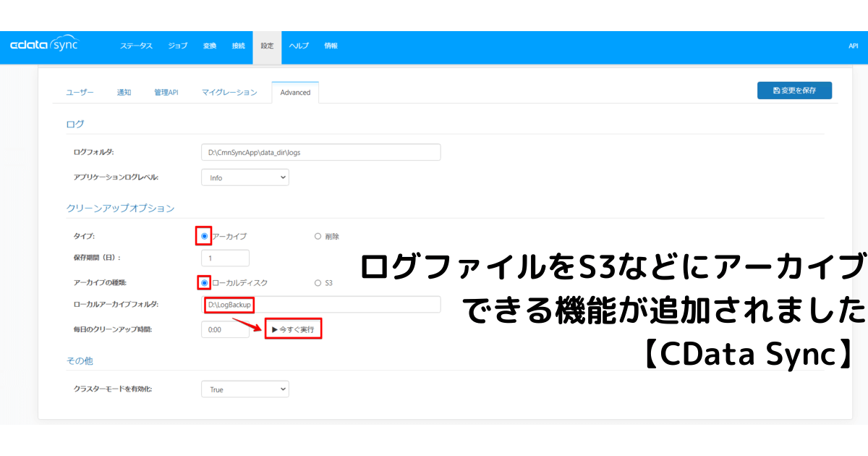
Task: Switch to the ユーザー tab
Action: pyautogui.click(x=80, y=93)
